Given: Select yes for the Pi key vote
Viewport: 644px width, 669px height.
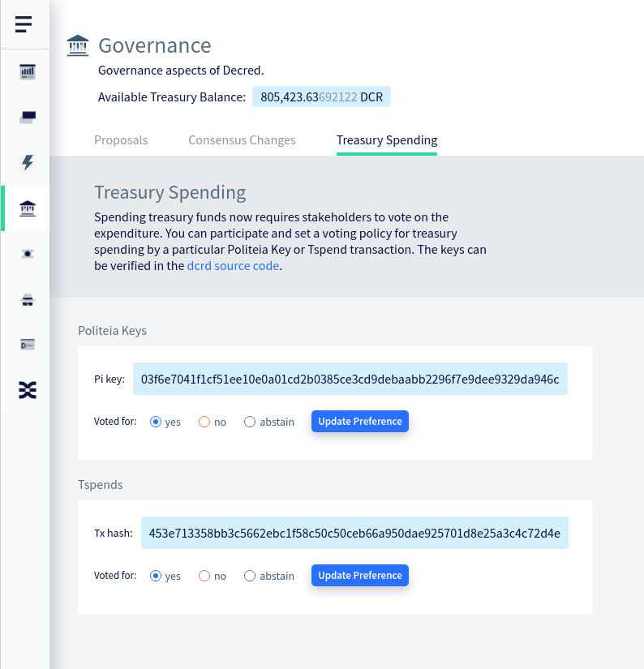Looking at the screenshot, I should tap(156, 422).
